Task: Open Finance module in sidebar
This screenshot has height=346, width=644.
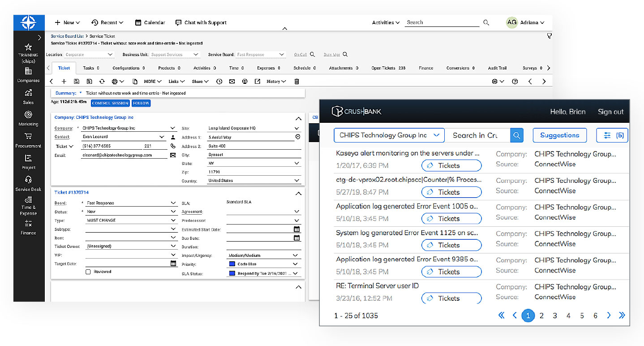Action: pyautogui.click(x=28, y=227)
